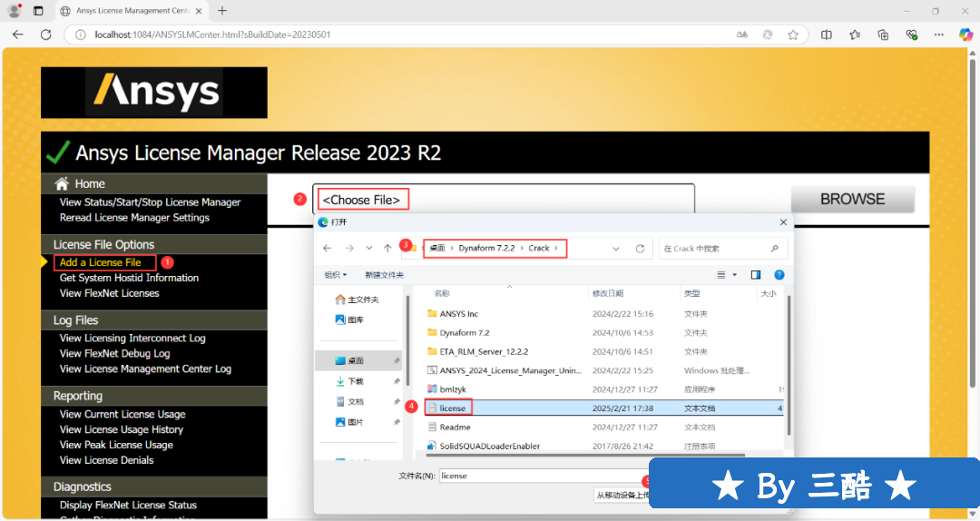
Task: Click the translate page icon
Action: click(x=742, y=34)
